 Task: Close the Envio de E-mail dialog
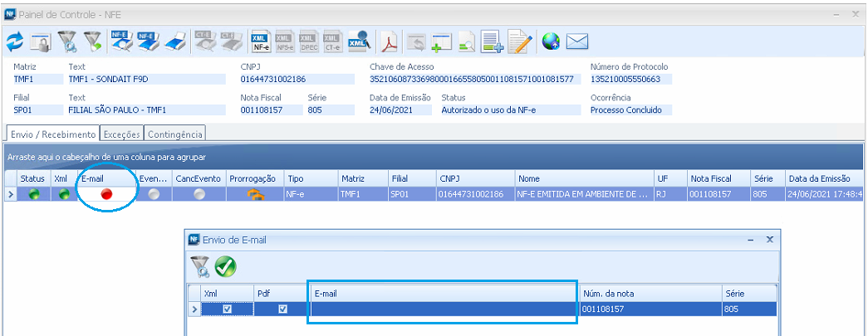(769, 240)
